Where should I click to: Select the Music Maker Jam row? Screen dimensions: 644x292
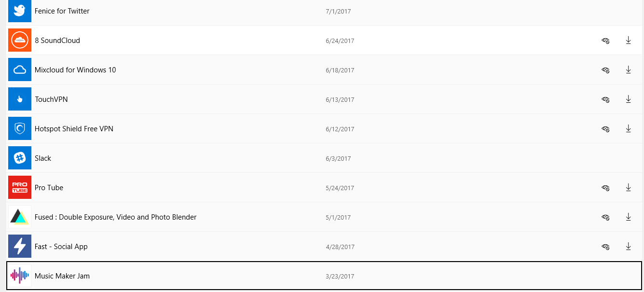[x=324, y=276]
